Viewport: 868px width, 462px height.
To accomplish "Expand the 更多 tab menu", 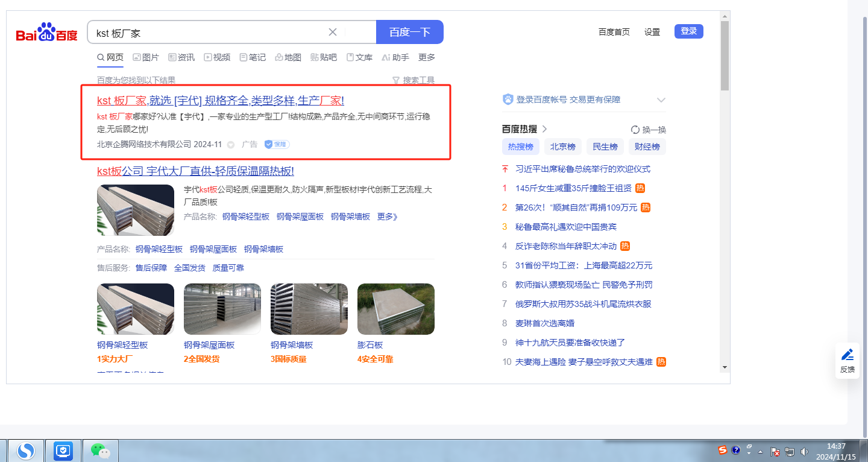I will pos(427,57).
